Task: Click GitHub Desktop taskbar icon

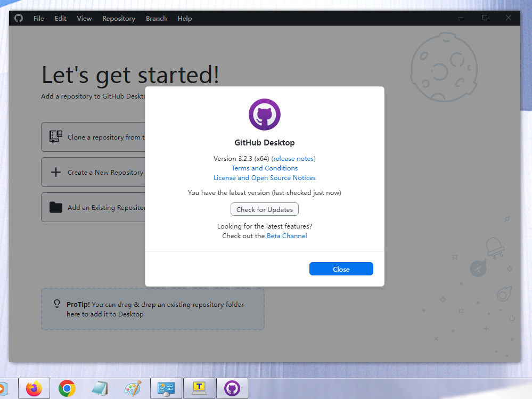Action: pyautogui.click(x=232, y=388)
